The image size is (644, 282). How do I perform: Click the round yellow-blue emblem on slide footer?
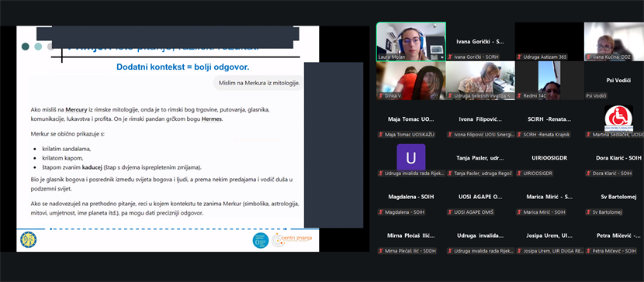pos(29,239)
